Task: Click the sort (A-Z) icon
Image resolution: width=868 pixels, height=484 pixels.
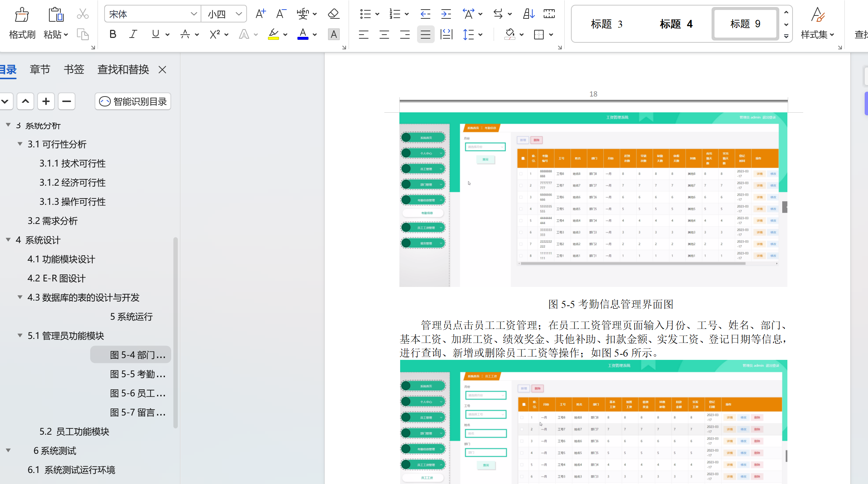Action: (529, 14)
